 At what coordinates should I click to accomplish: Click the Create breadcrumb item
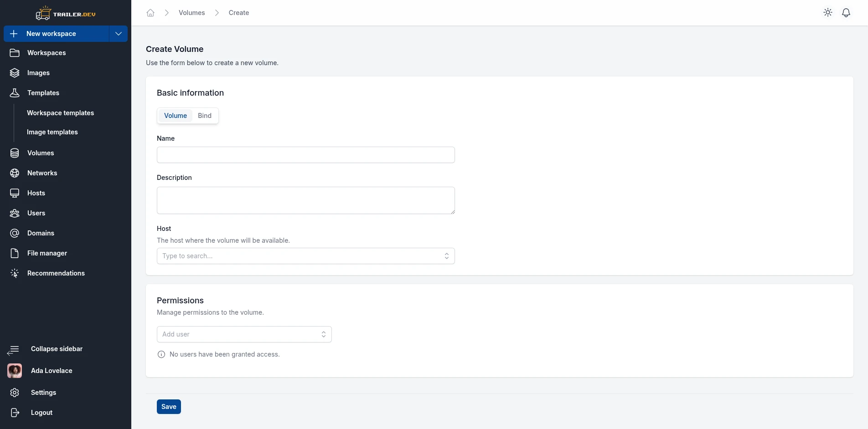pos(239,13)
